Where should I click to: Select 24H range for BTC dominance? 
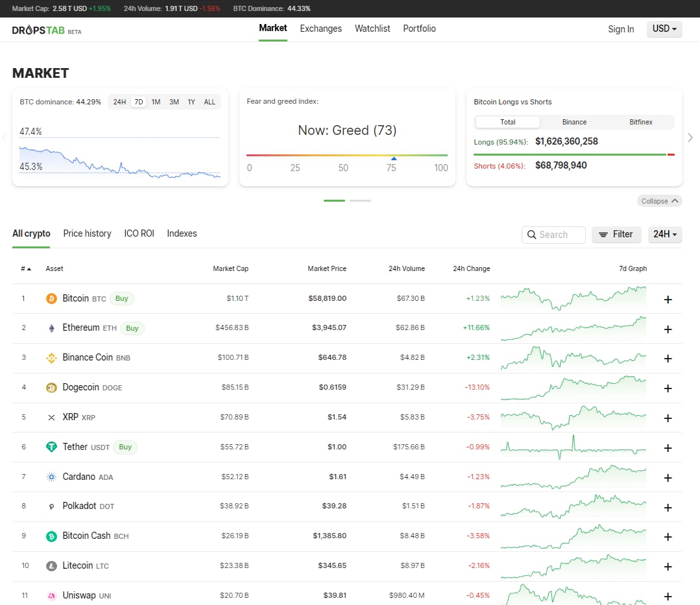[x=119, y=102]
